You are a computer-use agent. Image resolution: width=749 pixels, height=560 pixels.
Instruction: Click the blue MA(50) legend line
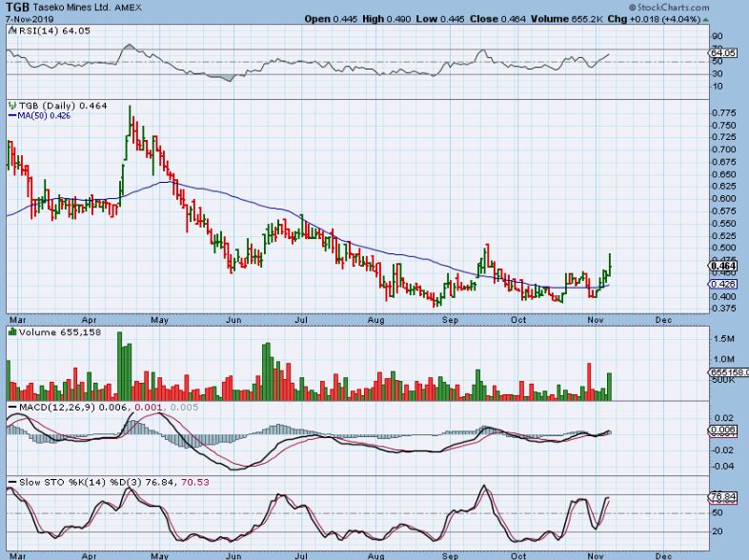pos(11,116)
